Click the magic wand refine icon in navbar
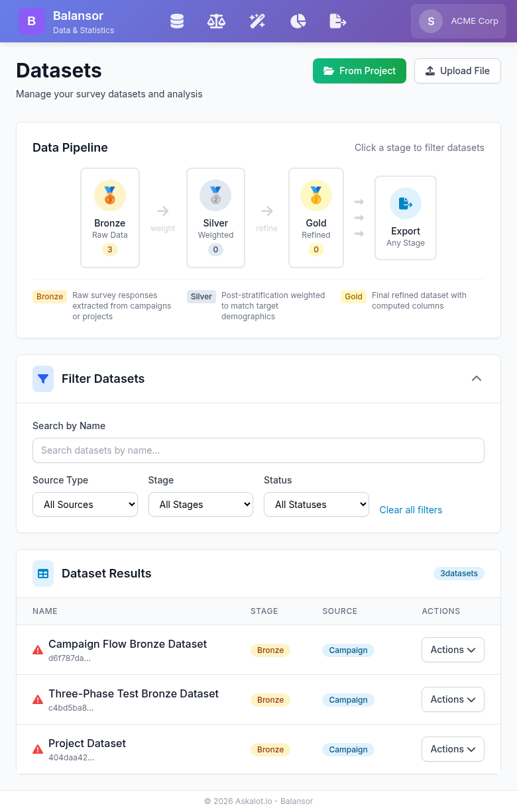The height and width of the screenshot is (812, 517). tap(257, 21)
